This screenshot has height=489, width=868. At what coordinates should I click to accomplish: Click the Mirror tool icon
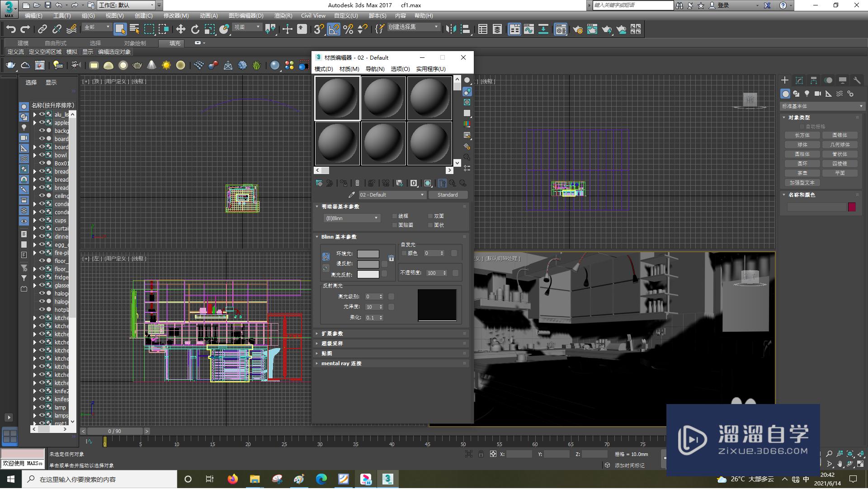(x=451, y=29)
